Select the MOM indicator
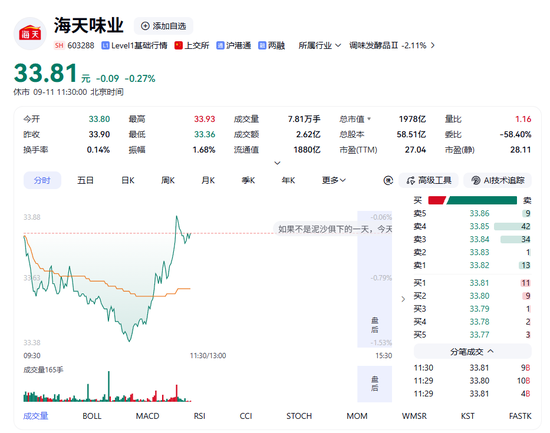550x433 pixels. click(x=357, y=416)
